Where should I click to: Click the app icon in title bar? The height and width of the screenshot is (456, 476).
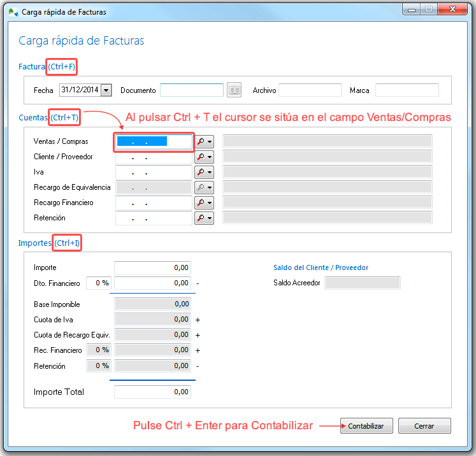[x=12, y=12]
